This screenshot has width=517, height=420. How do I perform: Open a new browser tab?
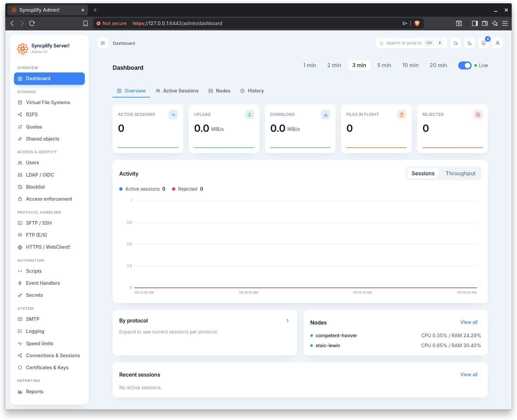tap(95, 10)
